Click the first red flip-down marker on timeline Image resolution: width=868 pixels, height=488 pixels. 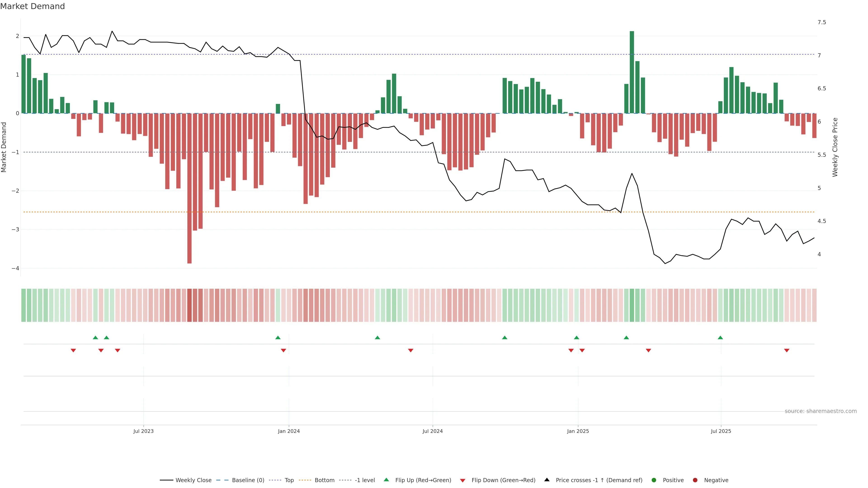pos(73,351)
